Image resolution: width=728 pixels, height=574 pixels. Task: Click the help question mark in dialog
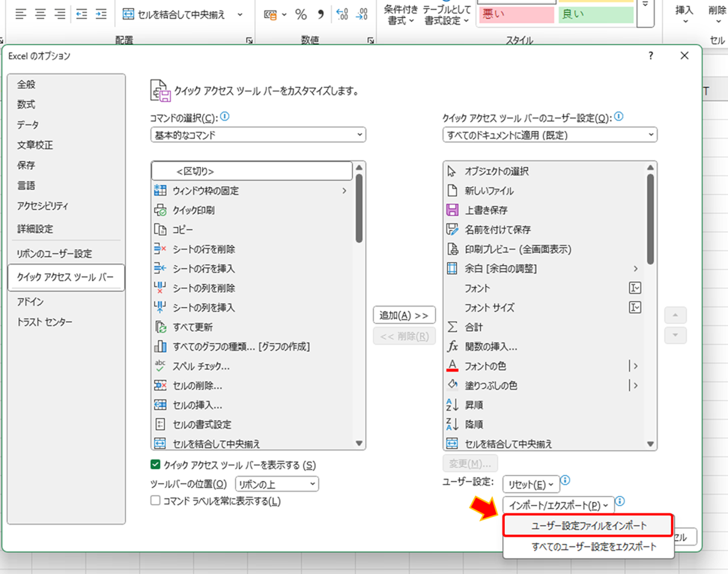pyautogui.click(x=650, y=55)
